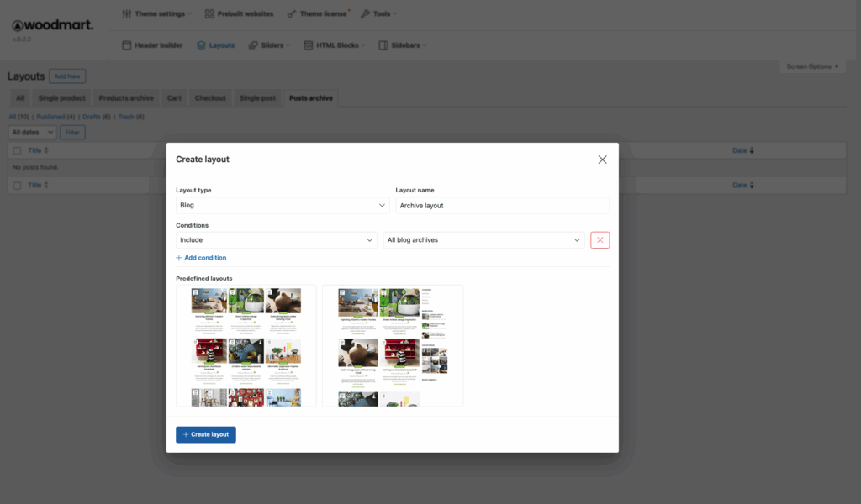This screenshot has width=861, height=504.
Task: Switch to the Checkout tab
Action: [x=210, y=98]
